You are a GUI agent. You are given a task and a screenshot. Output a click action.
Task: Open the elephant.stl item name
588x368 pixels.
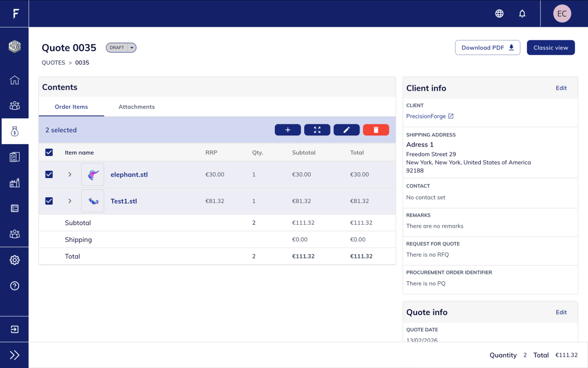tap(129, 174)
